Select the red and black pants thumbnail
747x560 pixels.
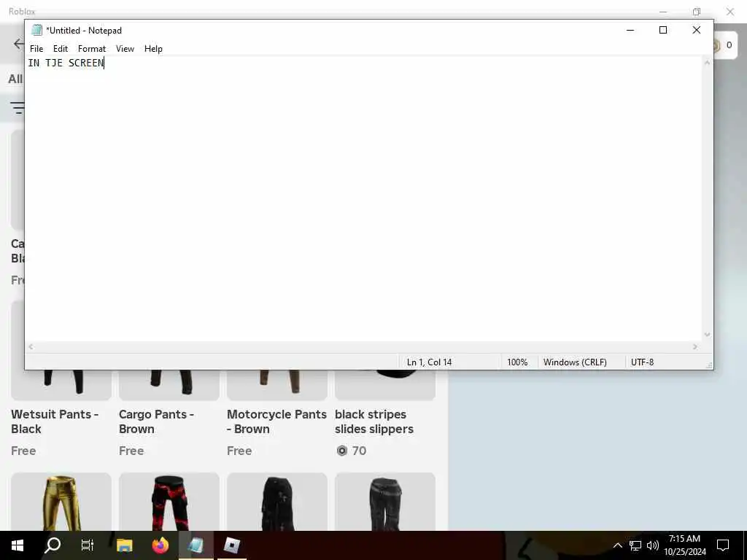click(169, 502)
